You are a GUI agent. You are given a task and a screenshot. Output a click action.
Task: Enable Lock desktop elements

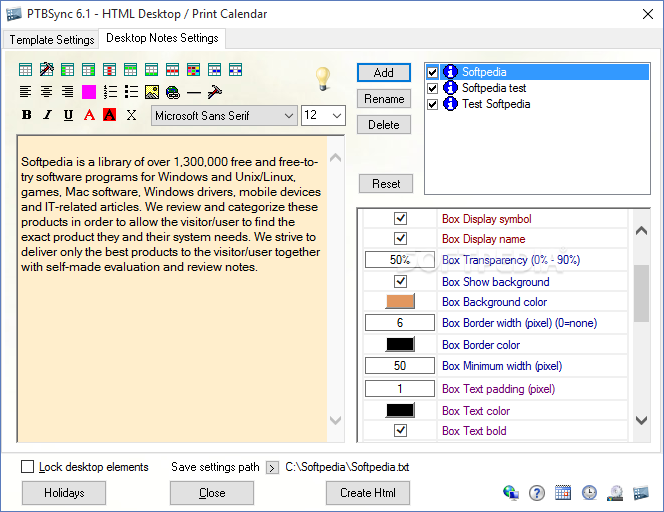28,467
